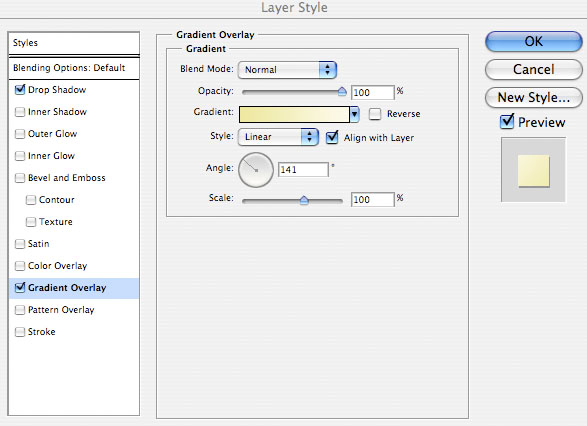
Task: Enable the Stroke checkbox
Action: pyautogui.click(x=20, y=332)
